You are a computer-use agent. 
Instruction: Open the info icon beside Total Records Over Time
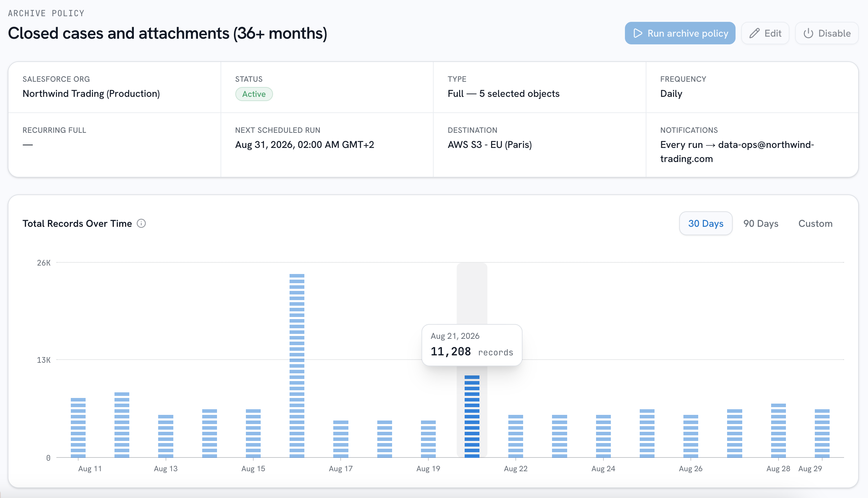[x=141, y=223]
